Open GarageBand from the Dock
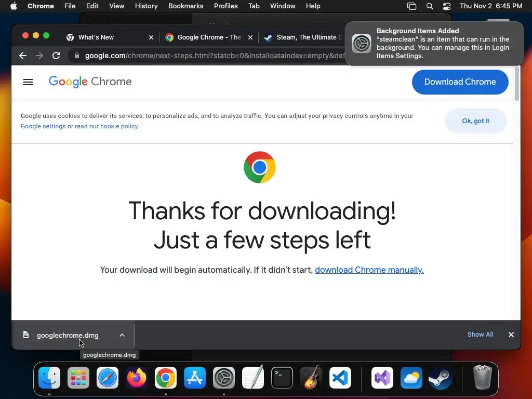532x399 pixels. pyautogui.click(x=311, y=377)
